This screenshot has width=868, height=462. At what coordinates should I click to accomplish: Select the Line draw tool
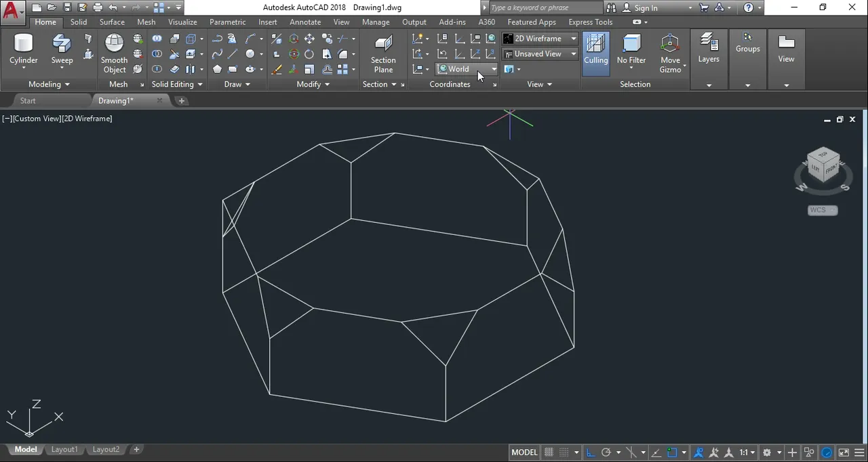[x=233, y=54]
